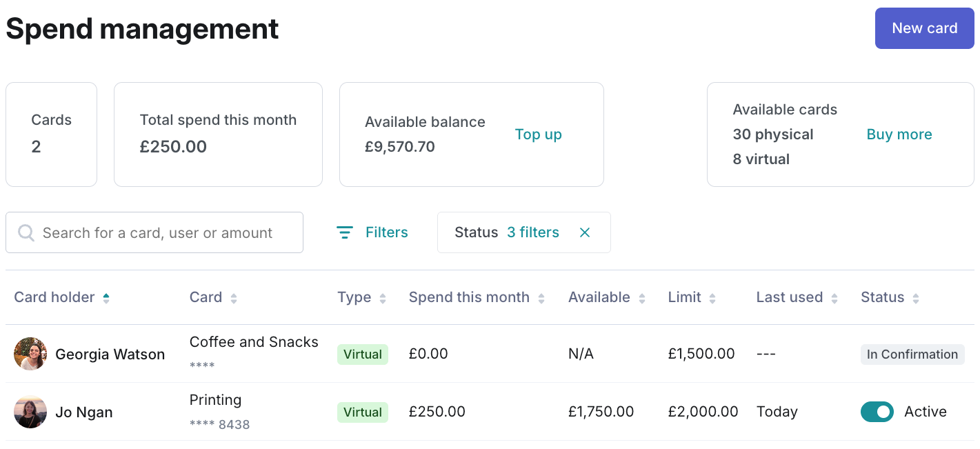Viewport: 980px width, 449px height.
Task: Sort by Spend this month arrows
Action: tap(541, 298)
